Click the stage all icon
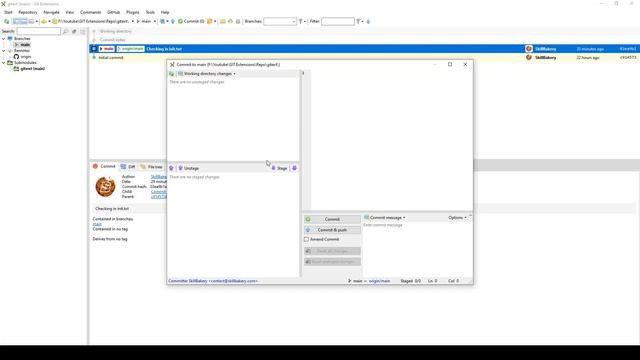 [x=294, y=168]
